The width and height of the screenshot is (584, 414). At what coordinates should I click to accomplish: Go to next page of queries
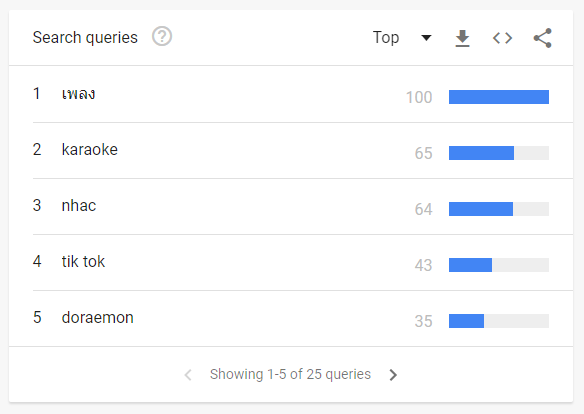pyautogui.click(x=393, y=375)
